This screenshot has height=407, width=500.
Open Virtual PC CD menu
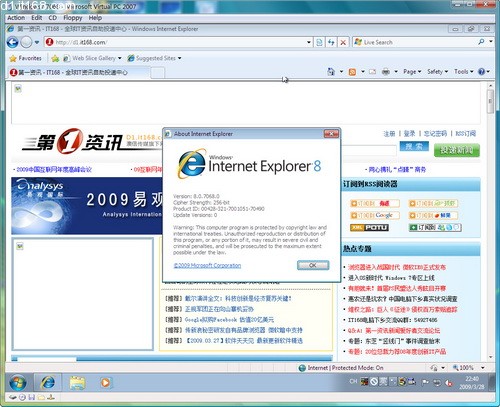coord(53,18)
